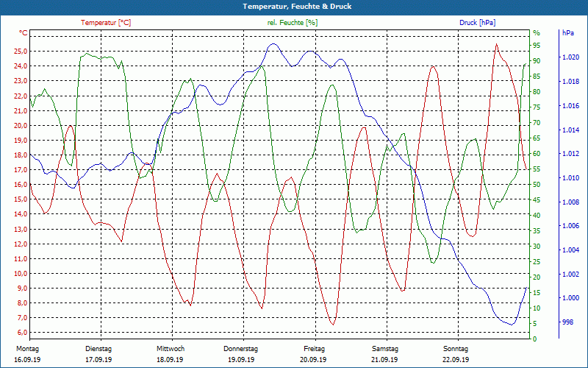Screen dimensions: 588x368
Task: Click the °C unit label on temperature axis
Action: 24,33
